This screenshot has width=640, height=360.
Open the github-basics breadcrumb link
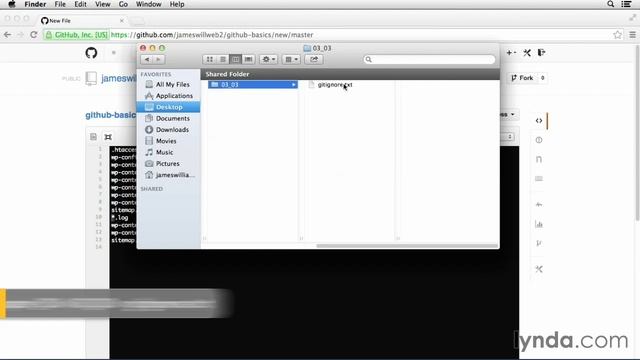[111, 115]
